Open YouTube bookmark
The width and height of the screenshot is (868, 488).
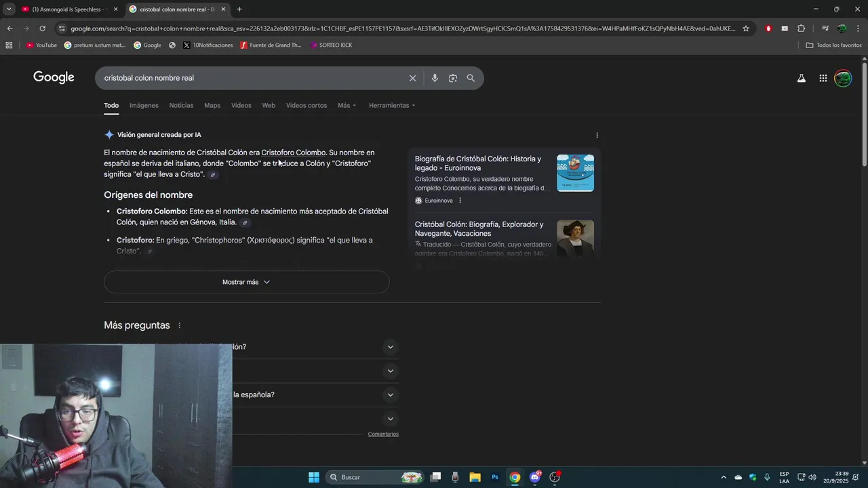tap(41, 45)
